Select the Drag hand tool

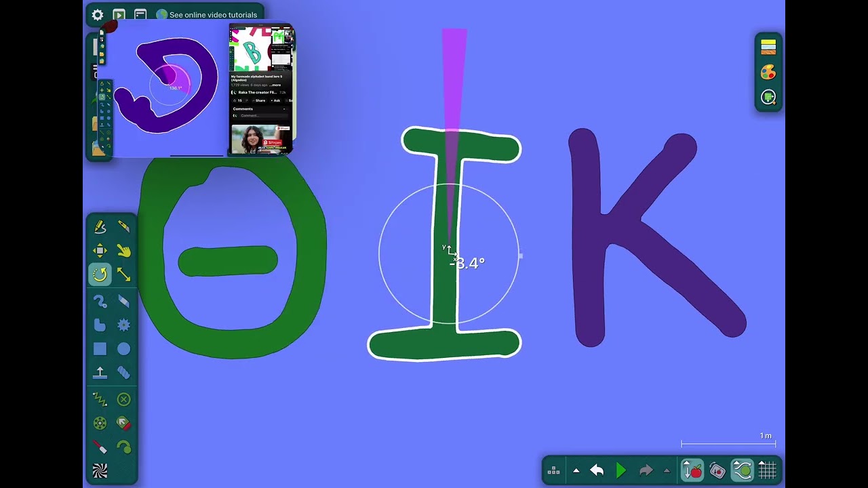pos(123,251)
